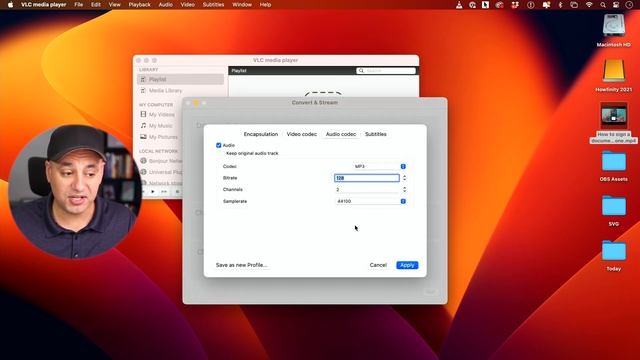The height and width of the screenshot is (360, 640).
Task: Open the File menu
Action: click(x=79, y=5)
